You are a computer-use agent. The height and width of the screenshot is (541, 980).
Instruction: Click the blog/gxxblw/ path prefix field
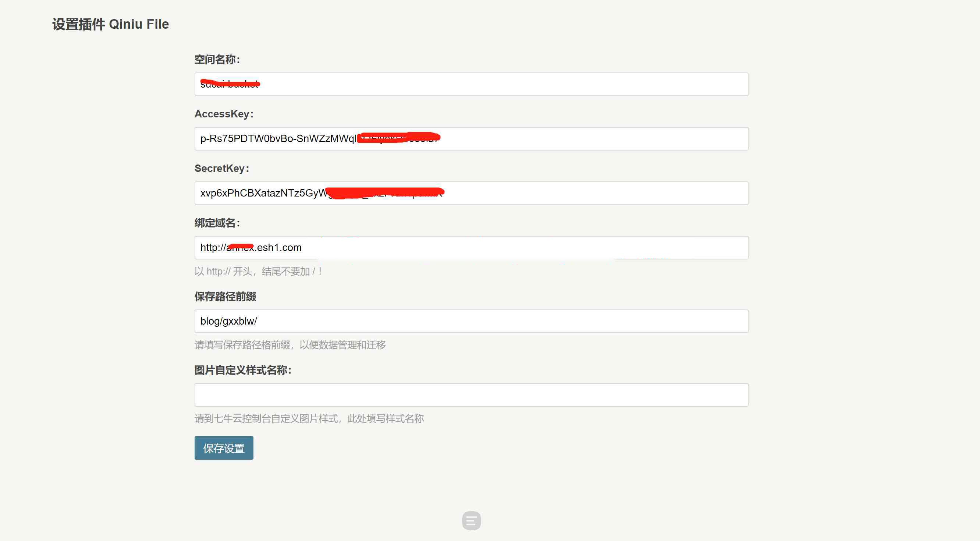click(x=471, y=321)
